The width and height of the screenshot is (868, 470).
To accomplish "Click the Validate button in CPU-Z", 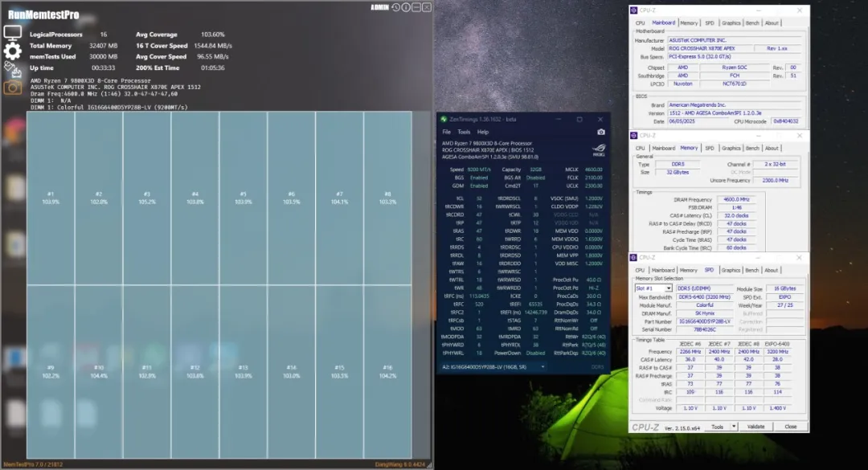I will pos(756,427).
